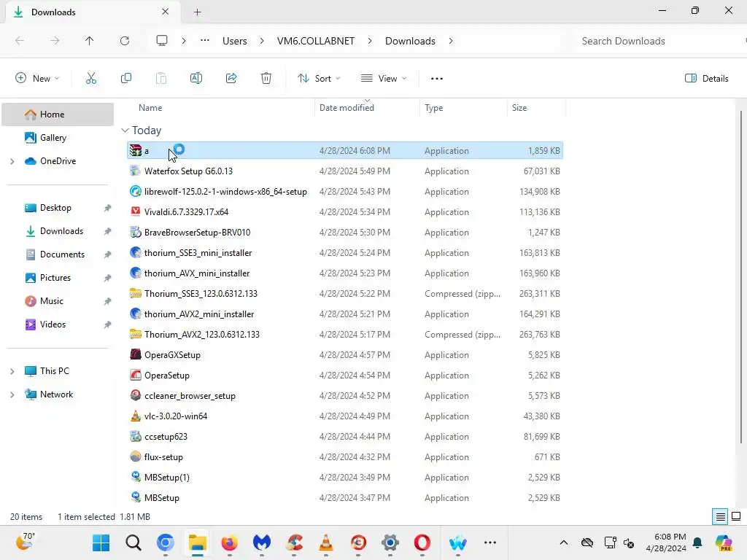Open the See more toolbar options
747x560 pixels.
point(437,79)
